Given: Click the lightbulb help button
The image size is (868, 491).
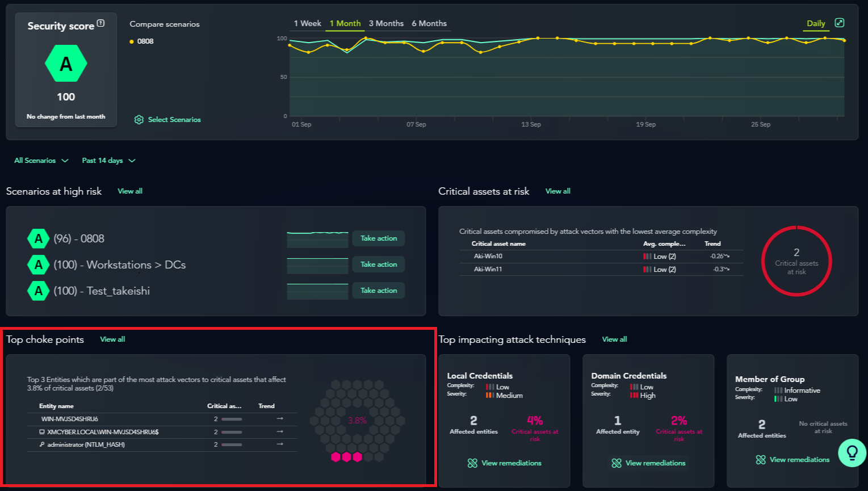Looking at the screenshot, I should coord(852,452).
